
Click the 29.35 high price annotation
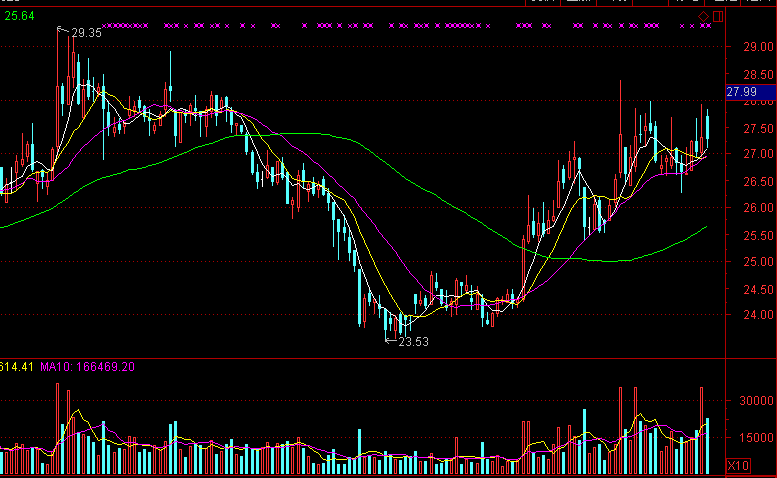pyautogui.click(x=86, y=33)
